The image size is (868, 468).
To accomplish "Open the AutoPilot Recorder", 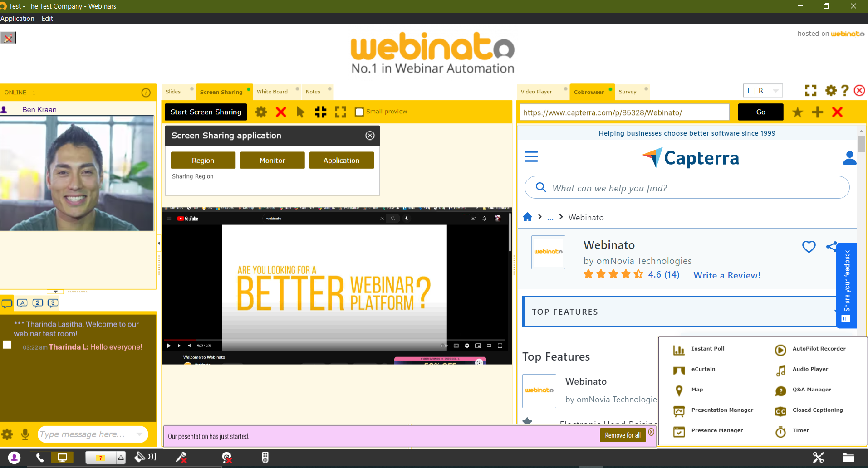I will [819, 348].
